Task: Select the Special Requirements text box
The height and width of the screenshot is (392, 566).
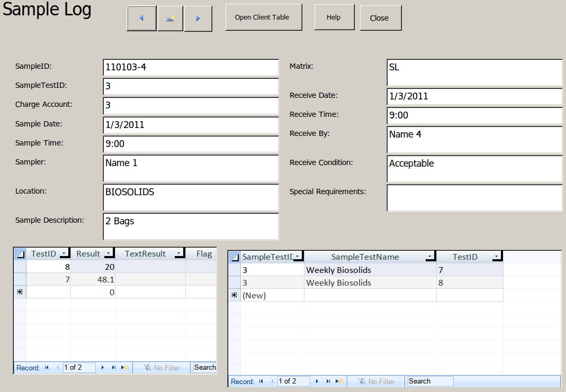Action: (x=474, y=197)
